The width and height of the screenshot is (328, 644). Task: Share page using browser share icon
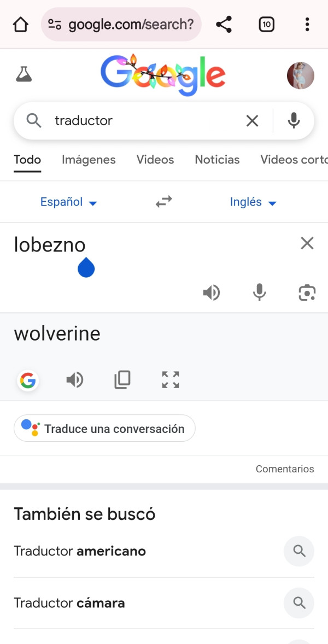tap(224, 25)
